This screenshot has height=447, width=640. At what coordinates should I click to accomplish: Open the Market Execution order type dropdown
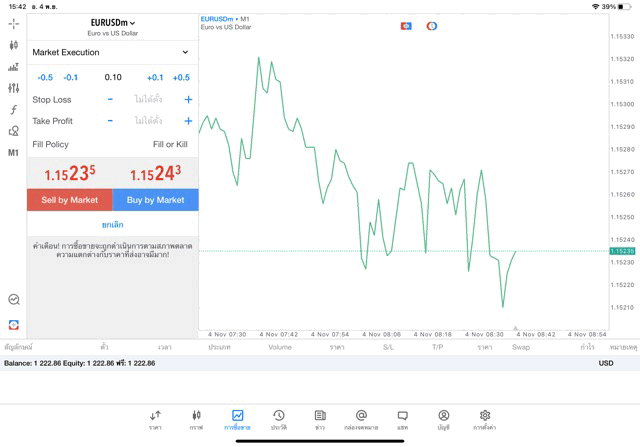(111, 52)
